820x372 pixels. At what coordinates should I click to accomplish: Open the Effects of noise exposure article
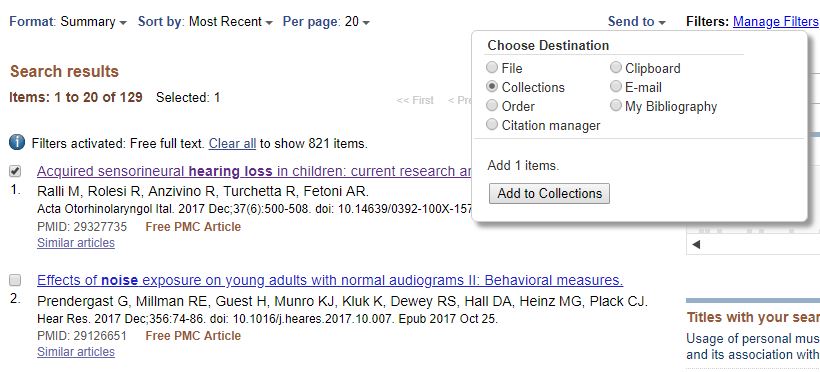(330, 280)
